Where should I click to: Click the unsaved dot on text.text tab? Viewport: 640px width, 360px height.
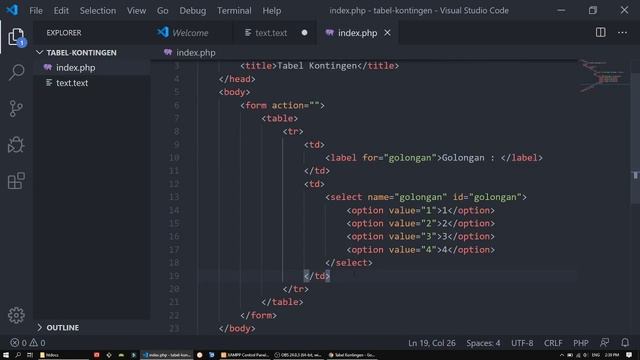click(x=304, y=33)
